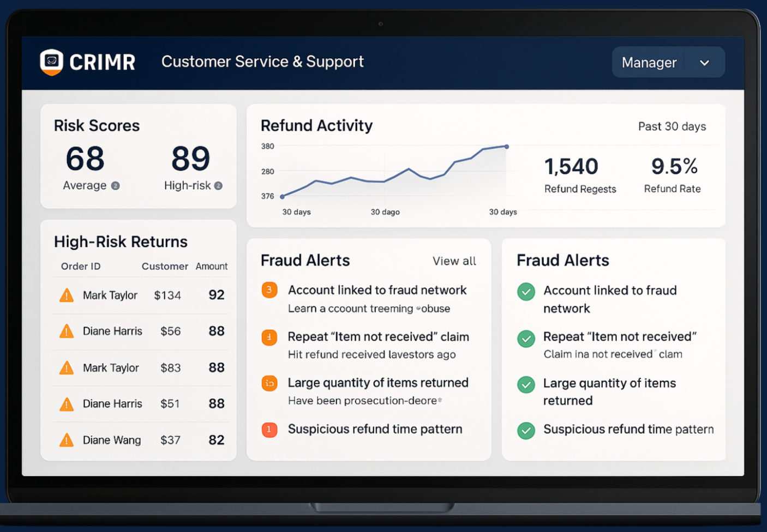Click risk score 92 in returns table
This screenshot has height=532, width=767.
point(217,295)
